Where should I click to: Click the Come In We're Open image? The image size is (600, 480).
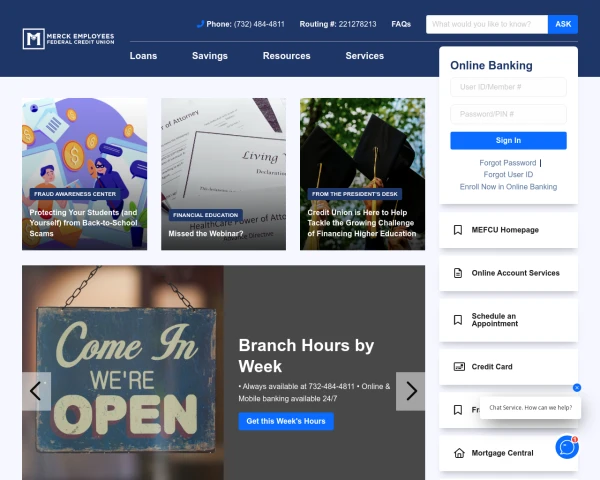122,372
